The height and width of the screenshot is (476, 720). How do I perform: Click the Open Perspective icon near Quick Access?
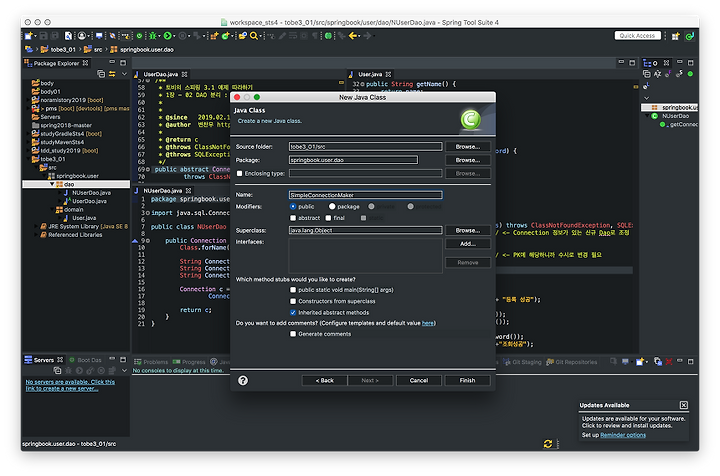pos(675,36)
